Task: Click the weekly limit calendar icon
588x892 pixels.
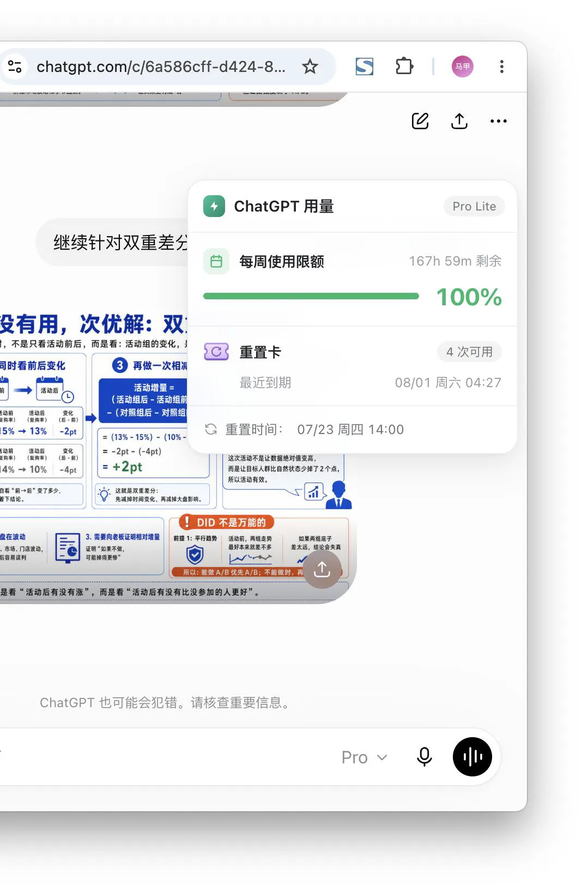Action: (216, 261)
